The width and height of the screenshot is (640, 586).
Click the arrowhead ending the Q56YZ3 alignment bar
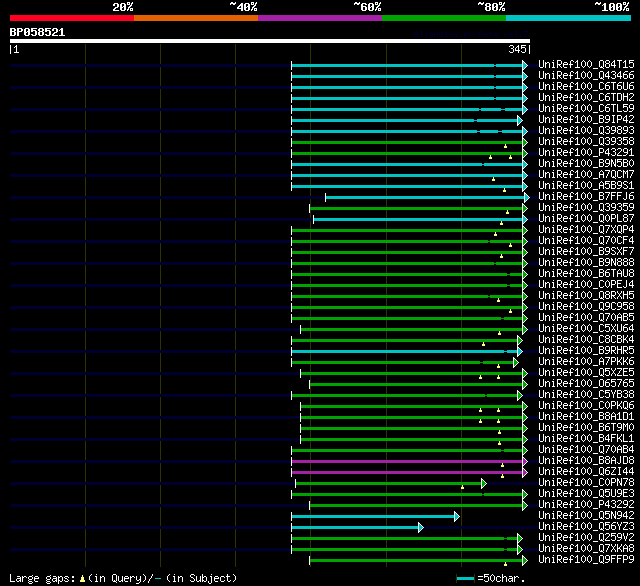tap(420, 527)
